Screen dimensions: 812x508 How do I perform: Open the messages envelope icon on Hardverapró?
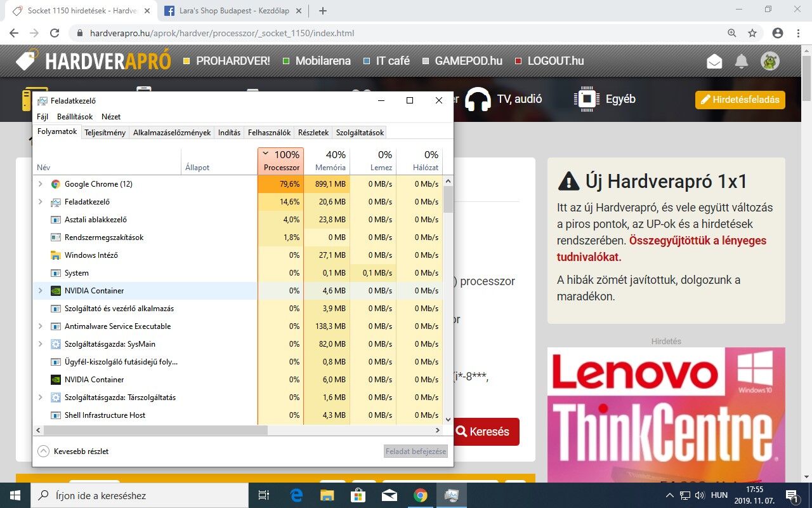point(715,61)
